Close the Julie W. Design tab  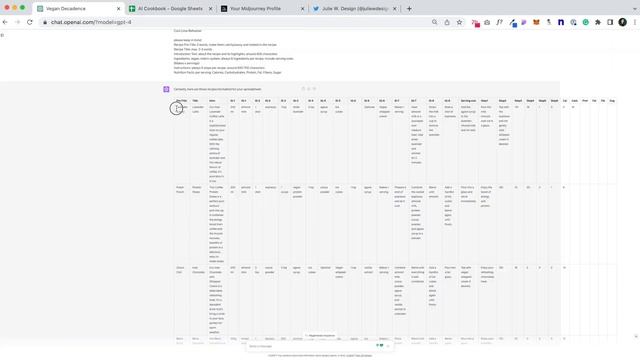(x=395, y=9)
